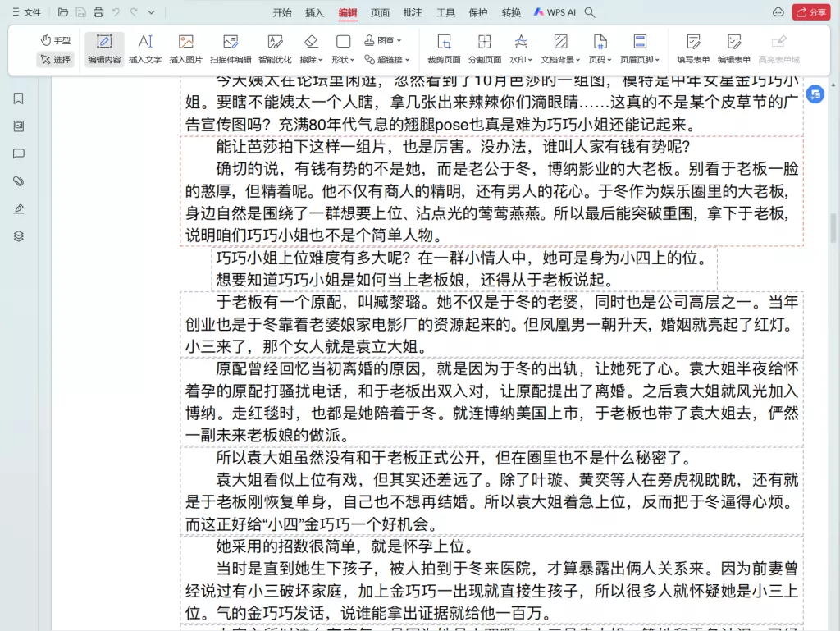Click the redo arrow icon

click(x=134, y=12)
